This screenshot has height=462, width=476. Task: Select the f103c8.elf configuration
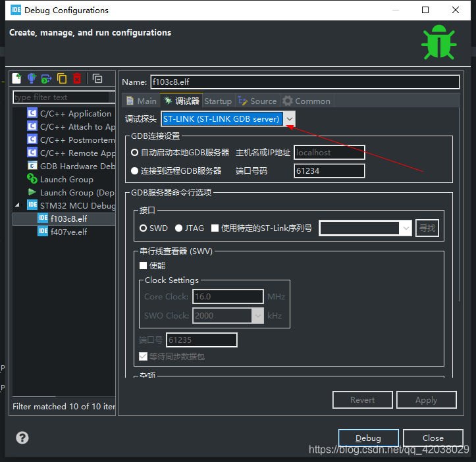[64, 218]
